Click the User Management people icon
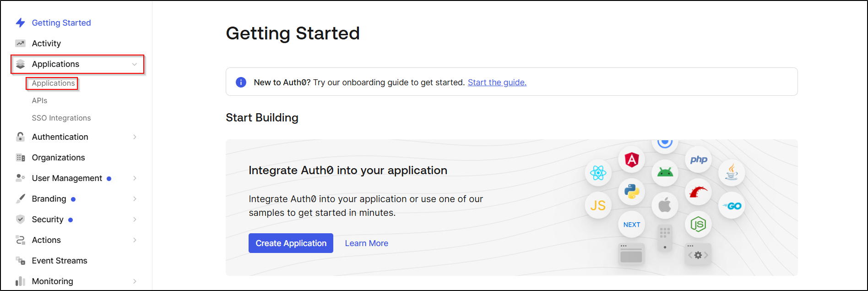The height and width of the screenshot is (291, 868). tap(20, 178)
